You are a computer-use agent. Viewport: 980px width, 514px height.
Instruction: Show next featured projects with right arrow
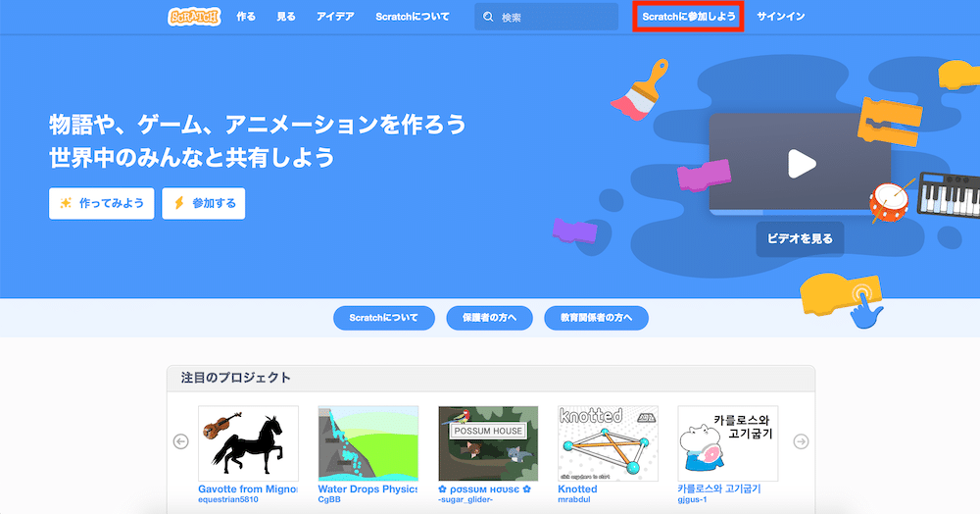801,441
